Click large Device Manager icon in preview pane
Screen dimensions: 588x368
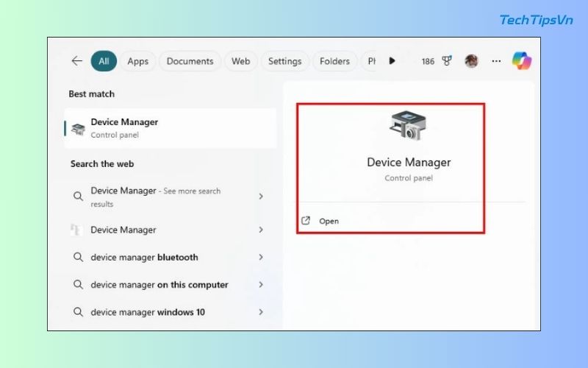point(408,126)
